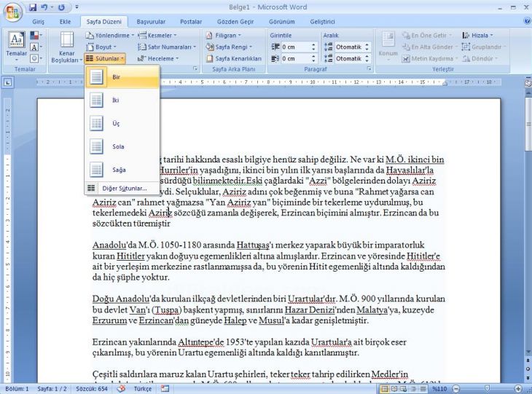Save the document with Quick Access icon
This screenshot has width=532, height=394.
(33, 7)
